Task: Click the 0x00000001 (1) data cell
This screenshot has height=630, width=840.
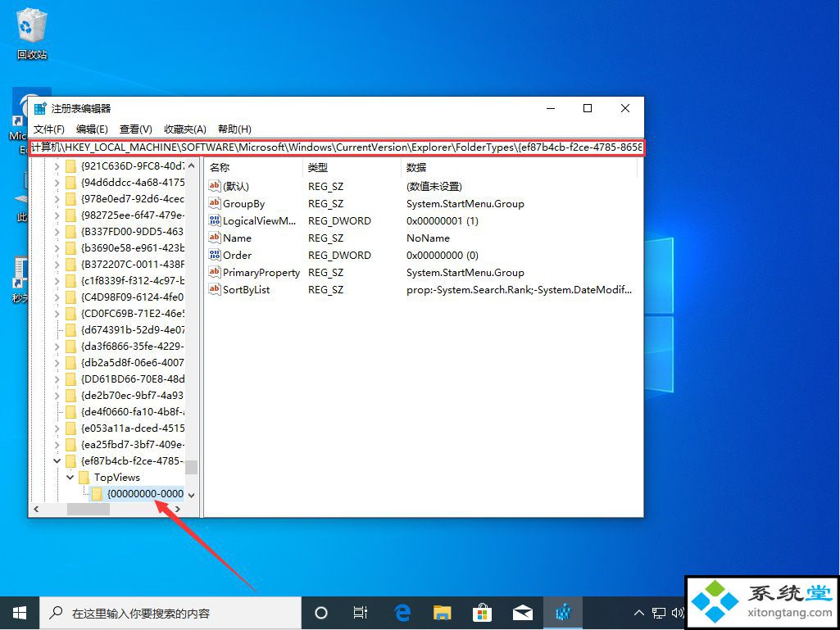Action: tap(443, 220)
